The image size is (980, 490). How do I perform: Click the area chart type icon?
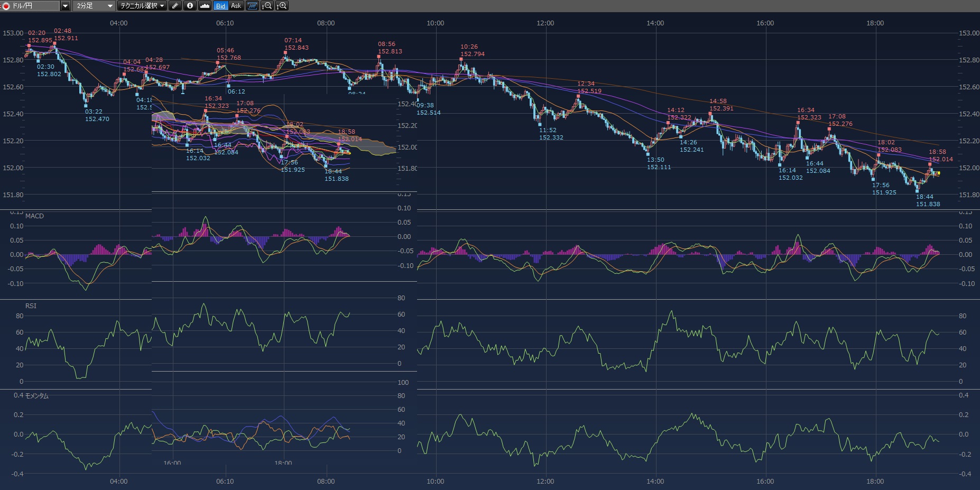click(205, 6)
